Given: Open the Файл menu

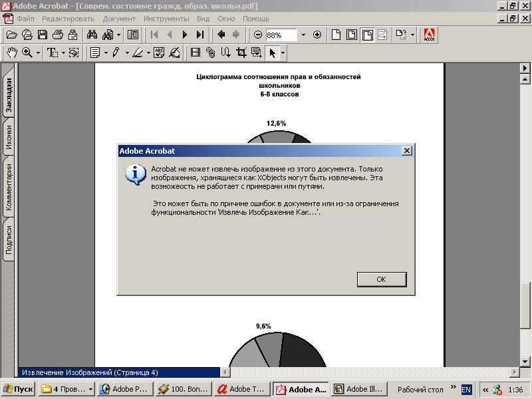Looking at the screenshot, I should tap(25, 19).
